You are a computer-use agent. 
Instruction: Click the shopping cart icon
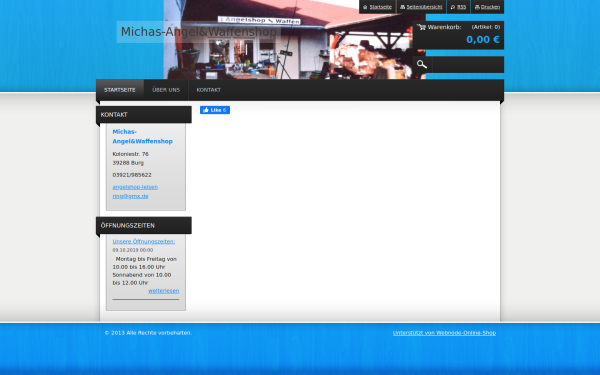(421, 27)
